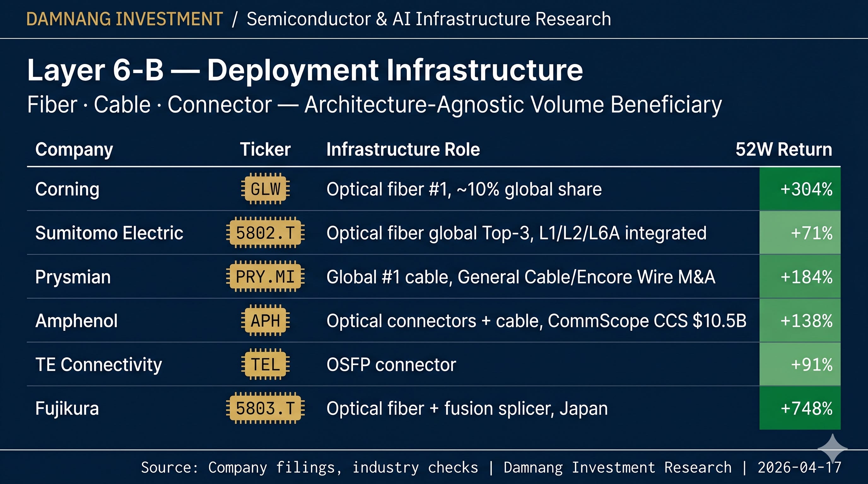Select the +184% return cell
The image size is (868, 484).
(800, 276)
